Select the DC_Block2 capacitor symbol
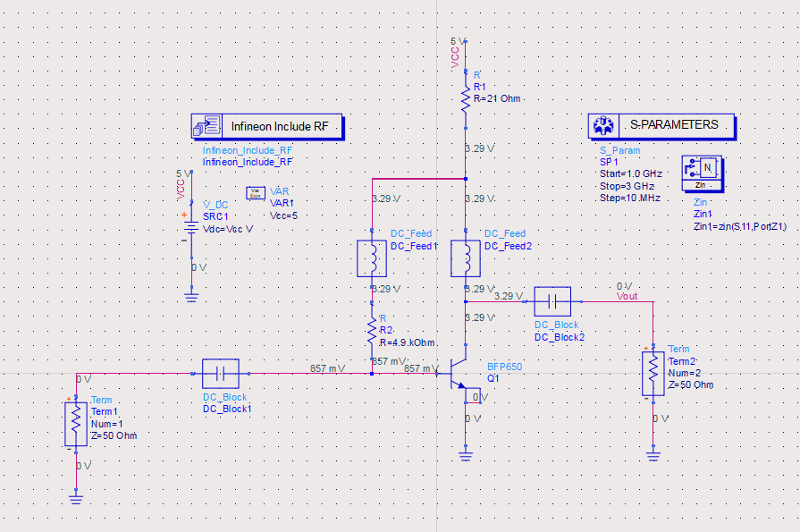The width and height of the screenshot is (800, 532). tap(552, 301)
